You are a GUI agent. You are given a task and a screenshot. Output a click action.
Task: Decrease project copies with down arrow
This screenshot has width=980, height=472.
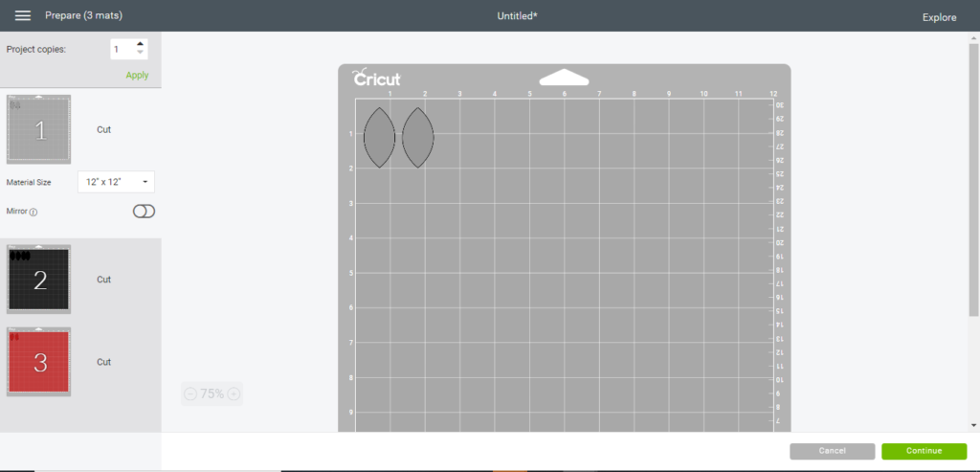(141, 53)
